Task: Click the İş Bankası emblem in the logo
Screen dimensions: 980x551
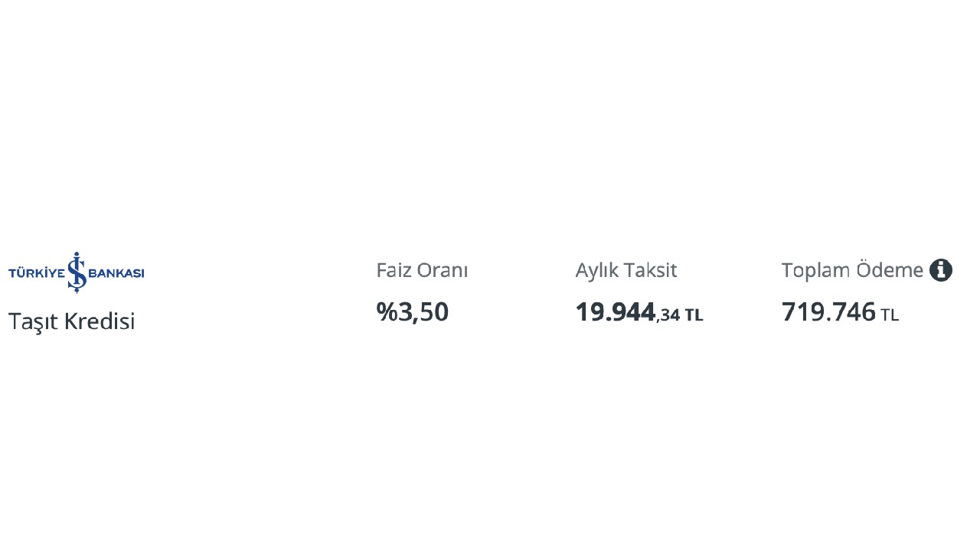Action: 77,272
